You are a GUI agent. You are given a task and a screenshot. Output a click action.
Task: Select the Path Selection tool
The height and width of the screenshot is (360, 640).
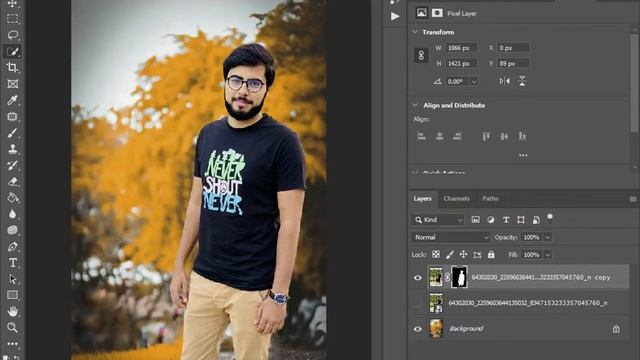(x=13, y=279)
